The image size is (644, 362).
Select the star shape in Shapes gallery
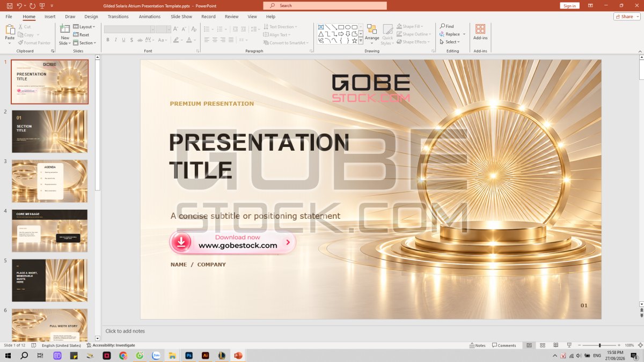click(354, 40)
